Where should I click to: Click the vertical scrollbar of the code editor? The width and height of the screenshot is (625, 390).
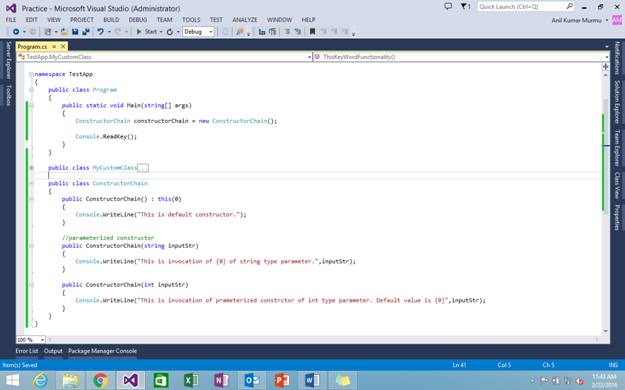click(x=605, y=203)
